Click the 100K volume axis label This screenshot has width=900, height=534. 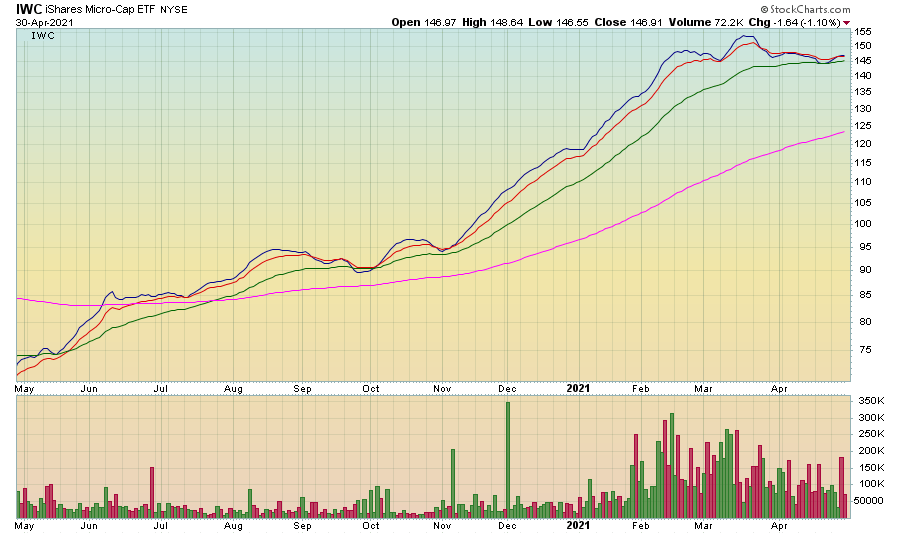[x=871, y=484]
